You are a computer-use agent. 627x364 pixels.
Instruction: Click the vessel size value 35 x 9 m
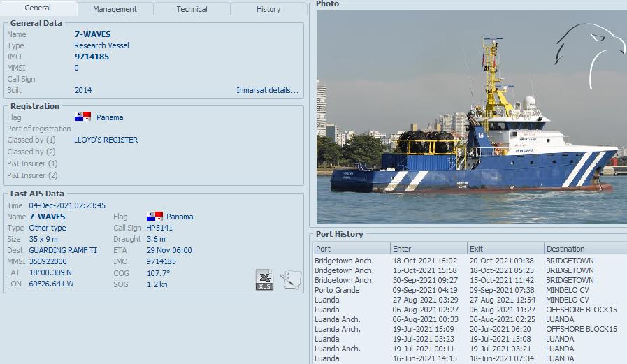43,239
